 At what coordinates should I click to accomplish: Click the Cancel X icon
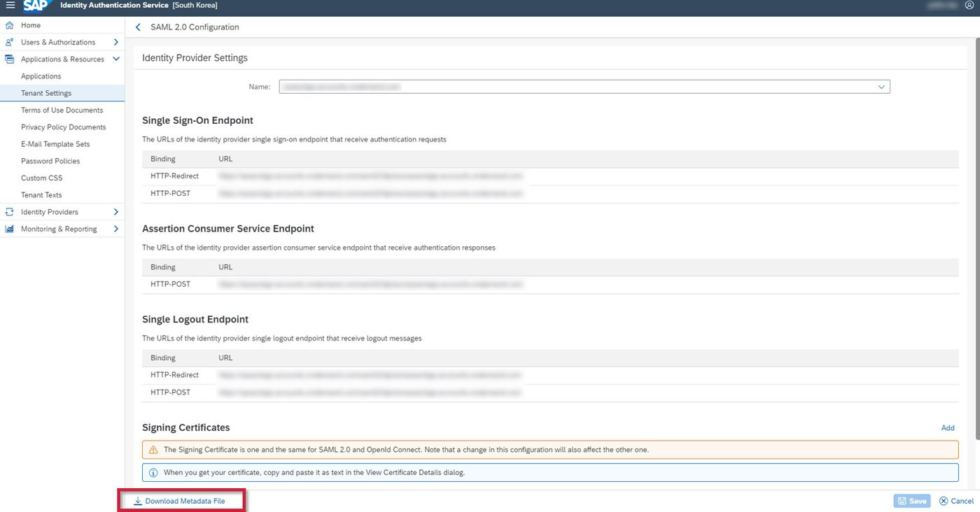point(944,501)
